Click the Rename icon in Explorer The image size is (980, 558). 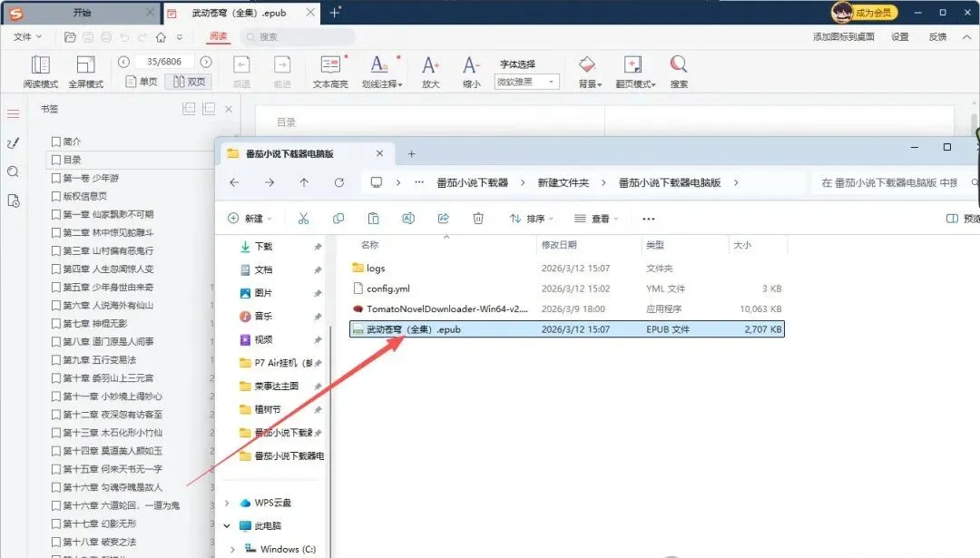tap(408, 219)
